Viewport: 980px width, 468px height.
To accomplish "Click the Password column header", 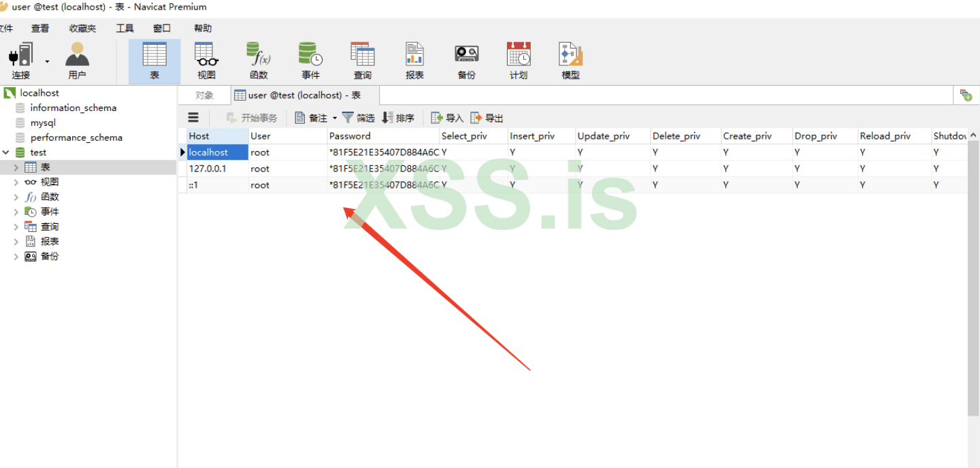I will (384, 136).
